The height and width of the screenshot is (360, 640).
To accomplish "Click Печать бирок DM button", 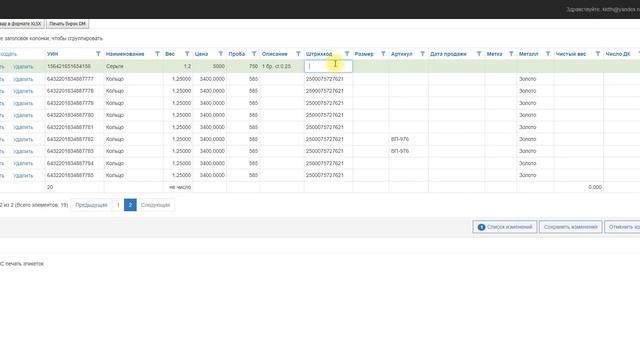I will [67, 24].
